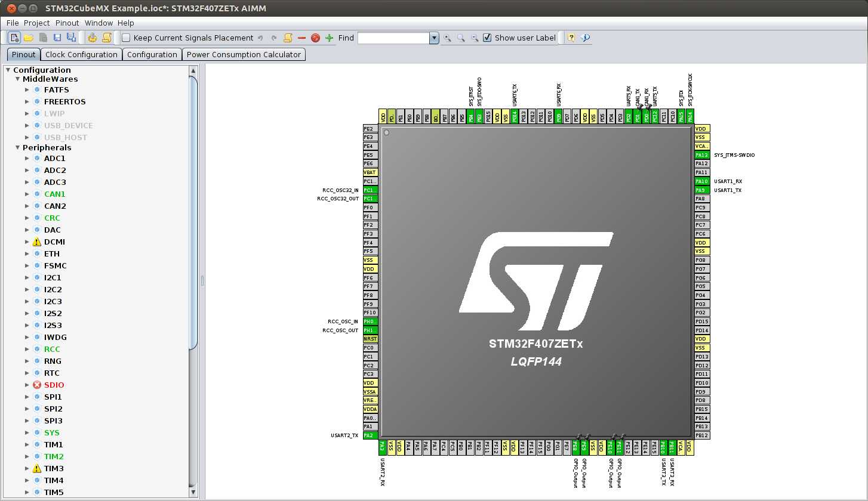Select the ADC1 peripheral entry
This screenshot has width=868, height=501.
[x=55, y=158]
